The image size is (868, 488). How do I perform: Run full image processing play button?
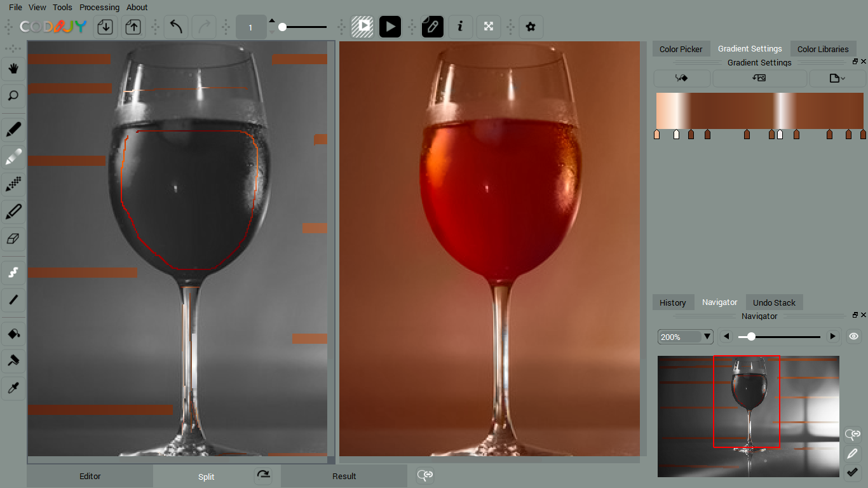[390, 27]
